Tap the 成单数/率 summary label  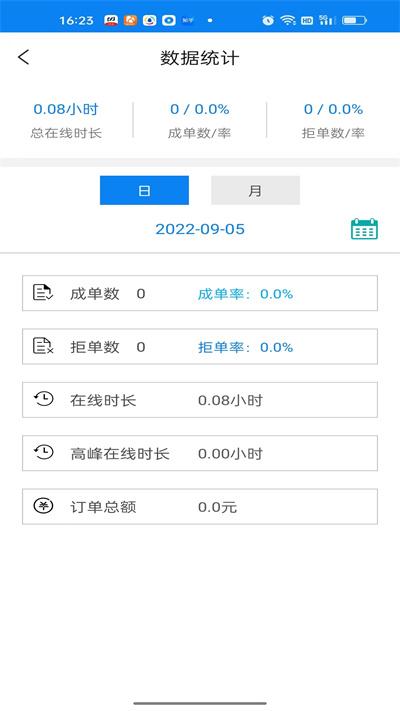pos(200,133)
